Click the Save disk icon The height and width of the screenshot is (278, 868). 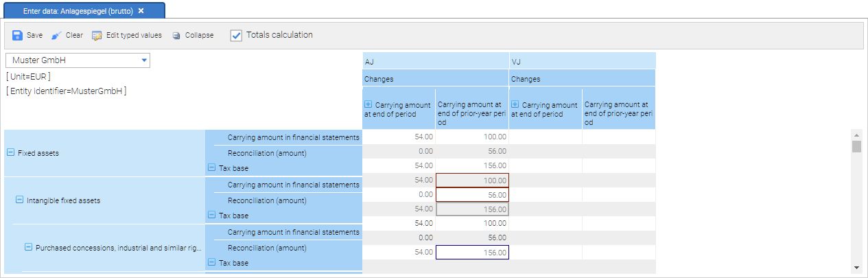tap(17, 35)
